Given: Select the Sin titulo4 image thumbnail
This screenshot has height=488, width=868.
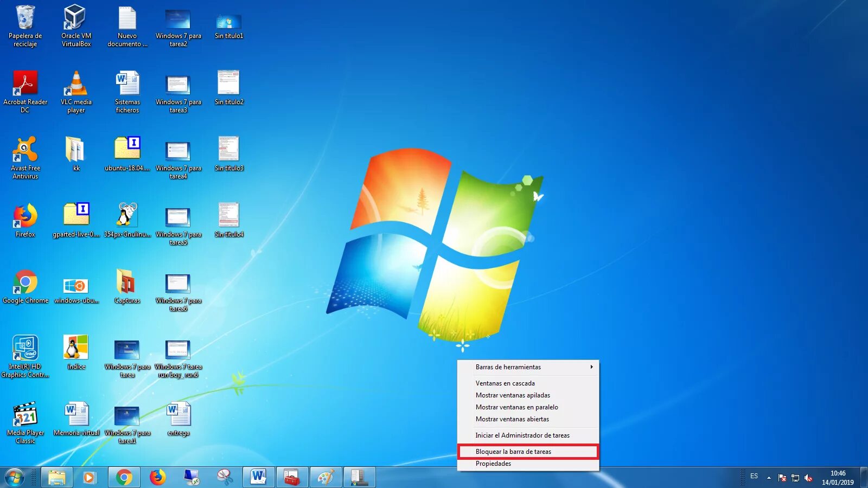Looking at the screenshot, I should coord(228,215).
